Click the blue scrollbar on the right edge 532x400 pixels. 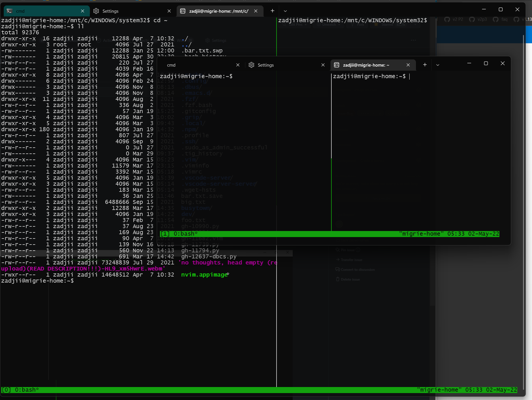[530, 35]
